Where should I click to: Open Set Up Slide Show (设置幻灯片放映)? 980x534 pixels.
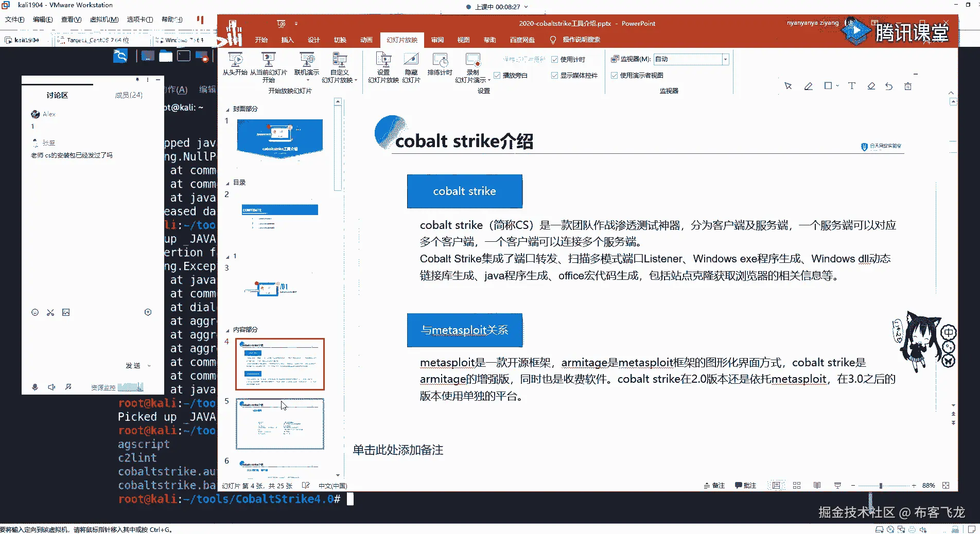383,67
